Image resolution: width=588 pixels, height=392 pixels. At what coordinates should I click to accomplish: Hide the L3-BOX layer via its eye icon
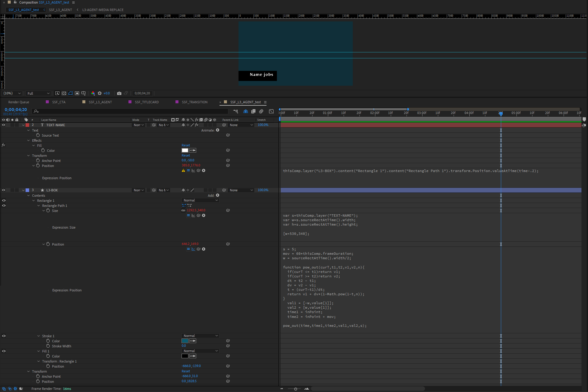coord(4,190)
